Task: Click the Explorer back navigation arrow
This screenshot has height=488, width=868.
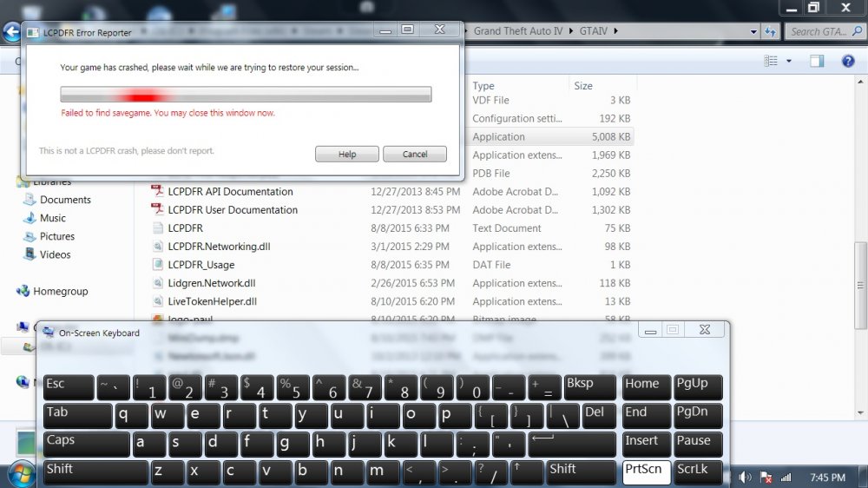Action: (12, 31)
